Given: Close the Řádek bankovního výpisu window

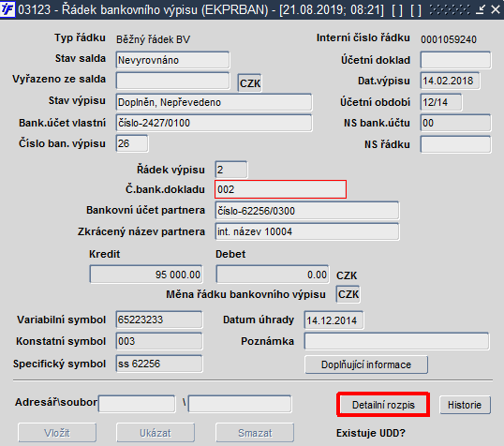Looking at the screenshot, I should [496, 10].
